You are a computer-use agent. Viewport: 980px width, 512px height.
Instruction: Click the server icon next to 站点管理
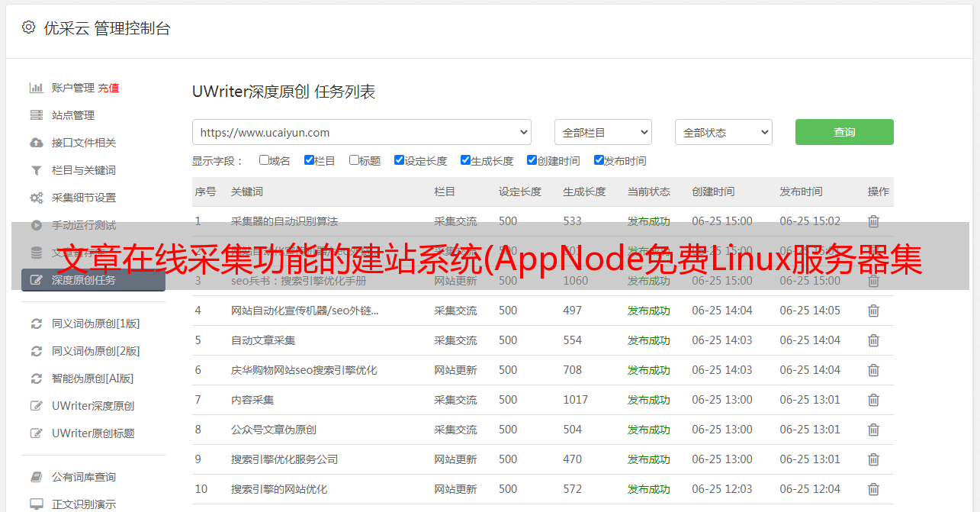coord(36,115)
